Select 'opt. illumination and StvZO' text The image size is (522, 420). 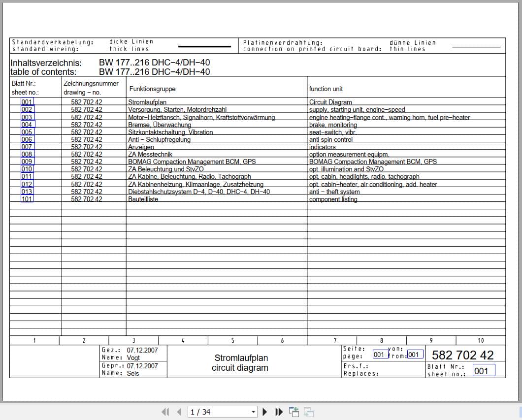point(346,169)
